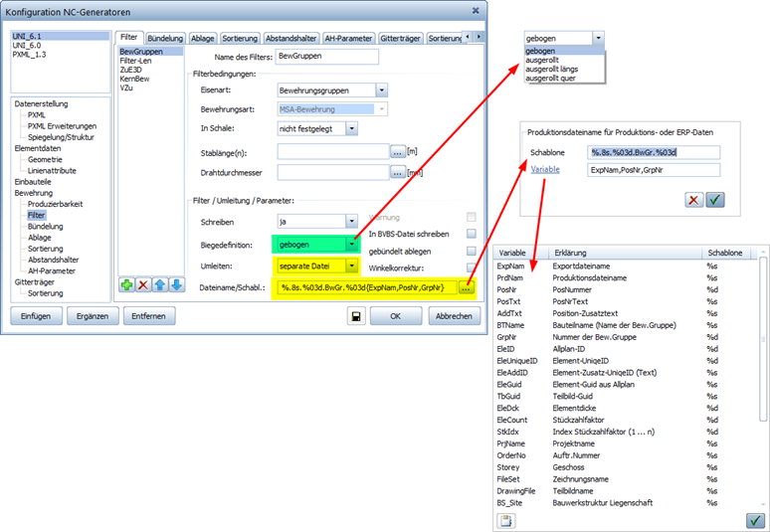Open the AH-Parameter tab

click(347, 38)
